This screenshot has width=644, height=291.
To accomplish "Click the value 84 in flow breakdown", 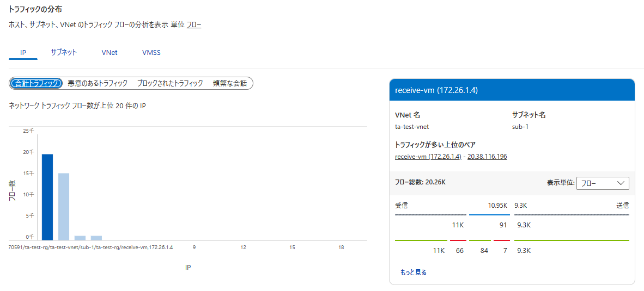I will (x=484, y=250).
